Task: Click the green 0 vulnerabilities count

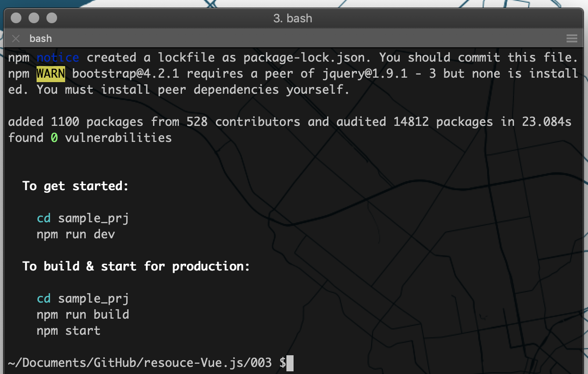Action: pos(54,138)
